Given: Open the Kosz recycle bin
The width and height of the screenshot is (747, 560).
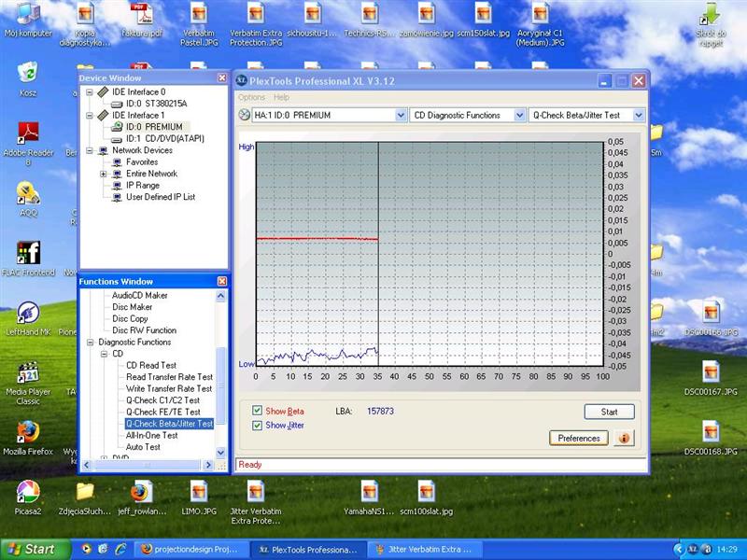Looking at the screenshot, I should (28, 78).
